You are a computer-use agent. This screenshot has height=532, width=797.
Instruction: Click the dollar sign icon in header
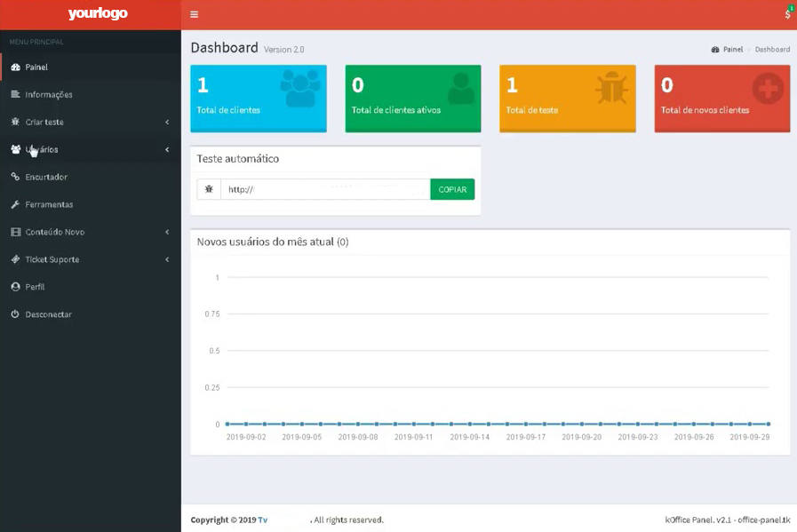pos(787,14)
